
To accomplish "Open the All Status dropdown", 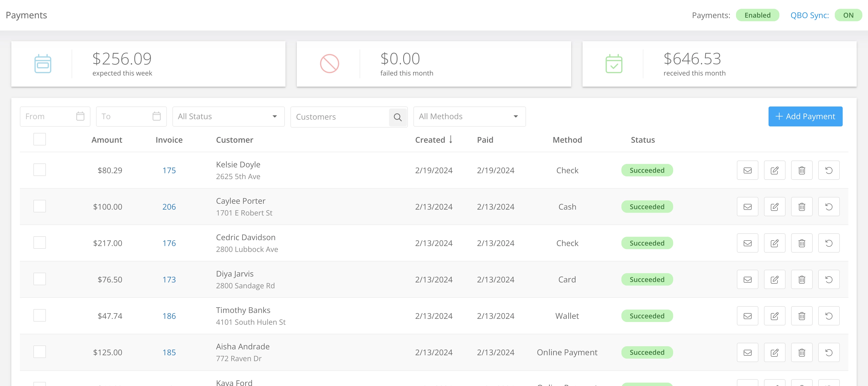I will [228, 116].
